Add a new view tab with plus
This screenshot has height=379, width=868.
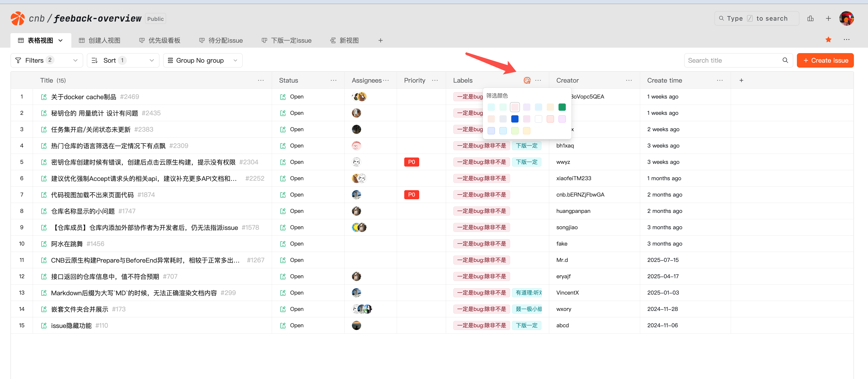click(380, 40)
